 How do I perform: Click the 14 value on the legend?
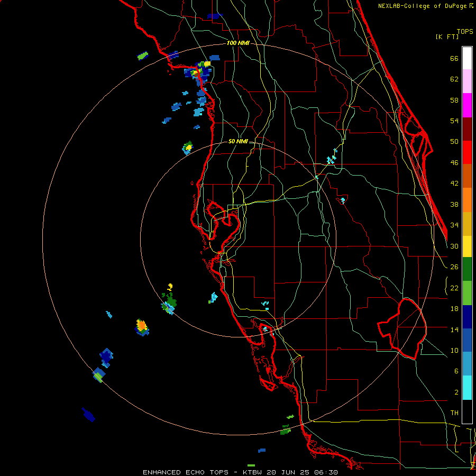coord(454,329)
